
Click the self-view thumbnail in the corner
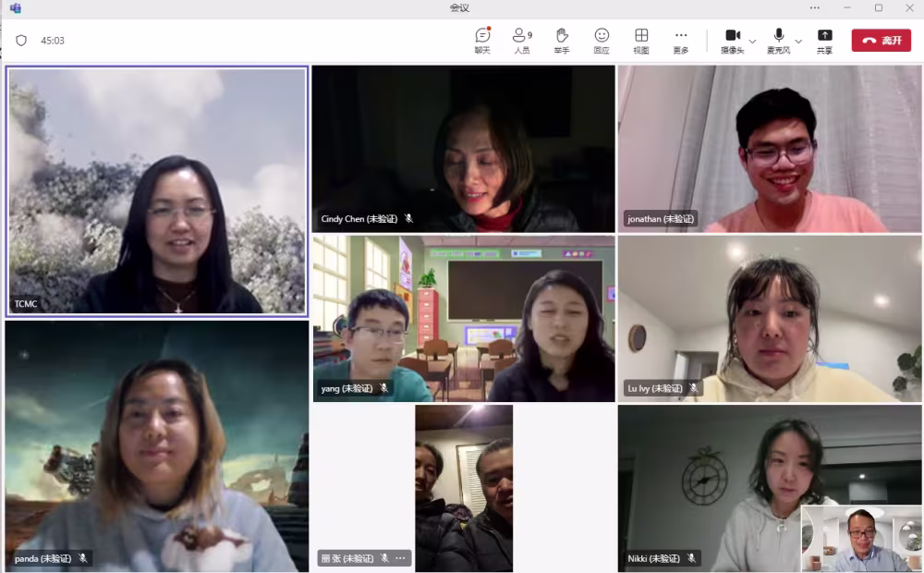tap(861, 539)
